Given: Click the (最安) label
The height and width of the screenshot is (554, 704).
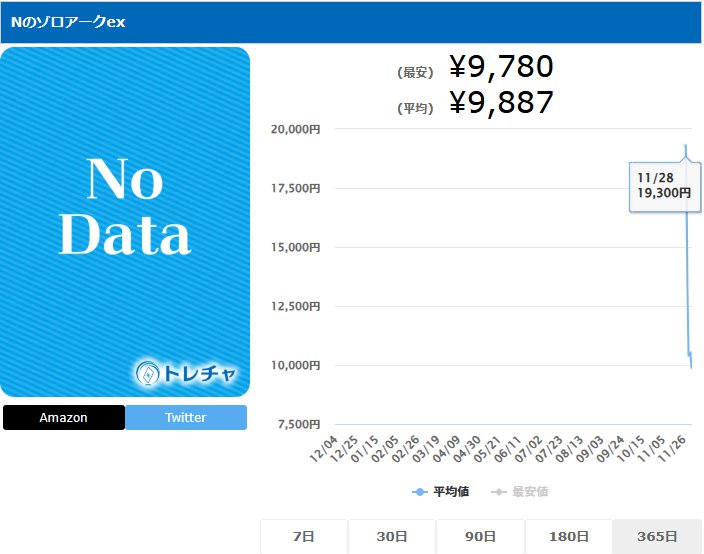Looking at the screenshot, I should 415,72.
